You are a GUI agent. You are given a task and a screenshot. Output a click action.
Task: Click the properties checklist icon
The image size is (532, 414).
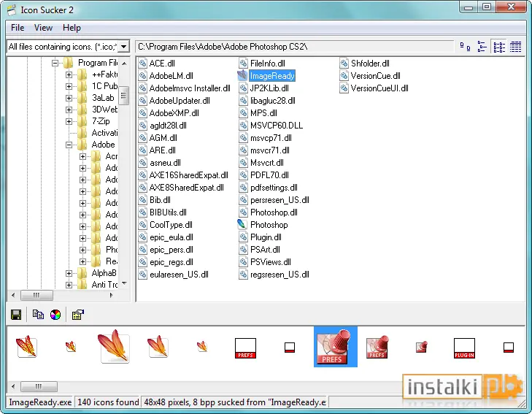(77, 315)
